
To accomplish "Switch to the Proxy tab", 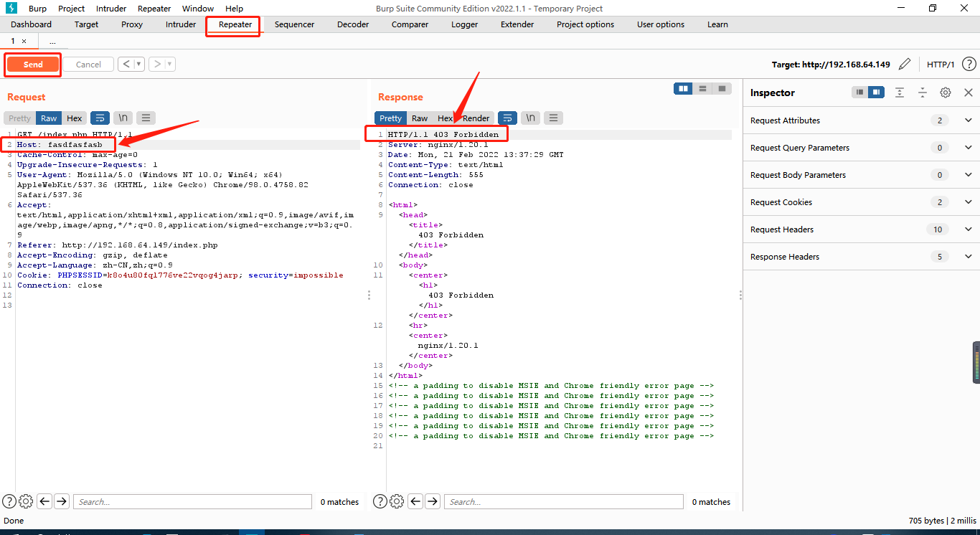I will [x=132, y=24].
